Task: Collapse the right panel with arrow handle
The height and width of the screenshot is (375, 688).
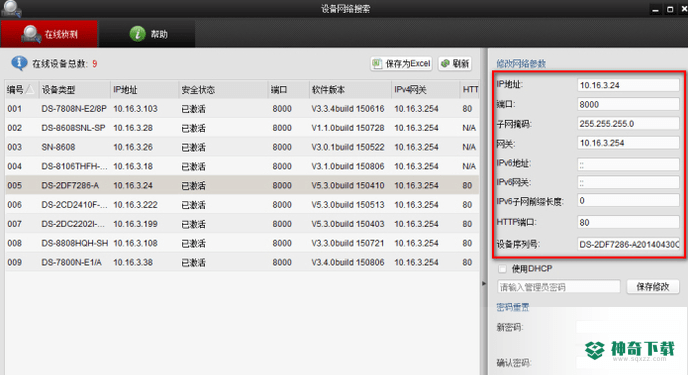Action: click(484, 283)
